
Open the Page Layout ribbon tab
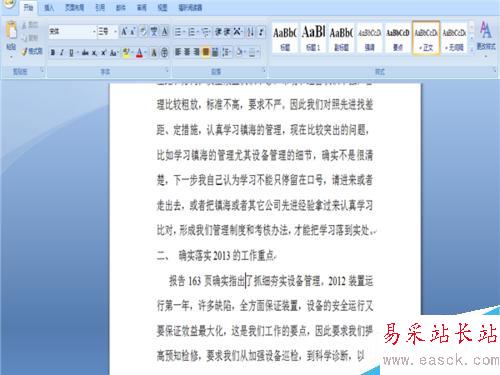click(74, 7)
